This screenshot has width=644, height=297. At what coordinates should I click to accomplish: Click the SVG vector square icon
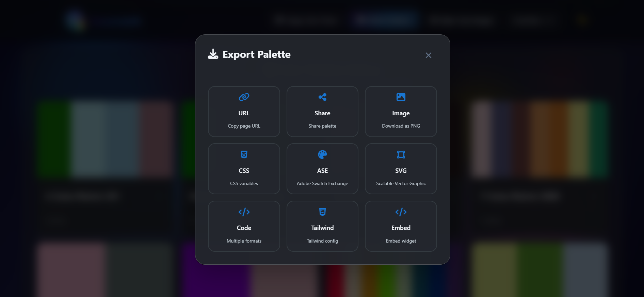(401, 154)
